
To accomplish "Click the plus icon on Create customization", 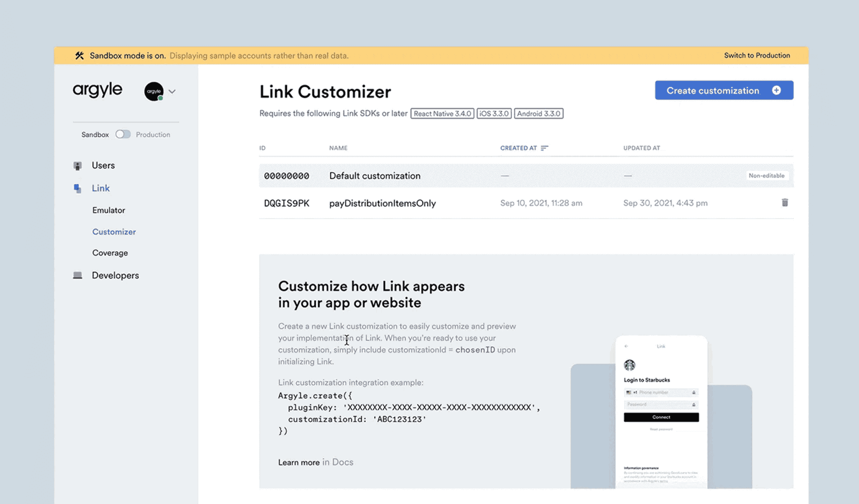I will tap(776, 91).
